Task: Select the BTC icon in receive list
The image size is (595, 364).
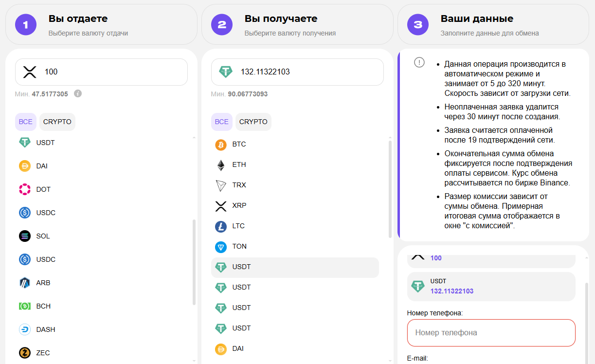Action: tap(221, 145)
